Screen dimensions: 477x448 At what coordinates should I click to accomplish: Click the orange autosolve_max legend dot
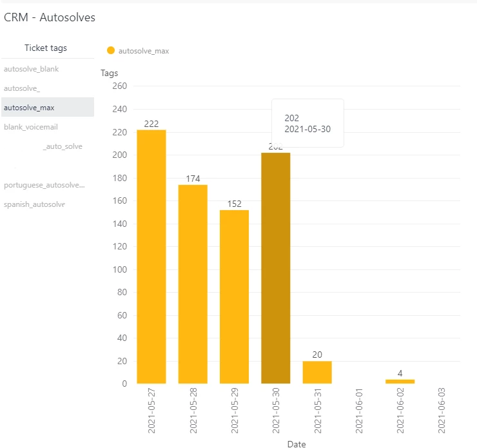click(111, 50)
